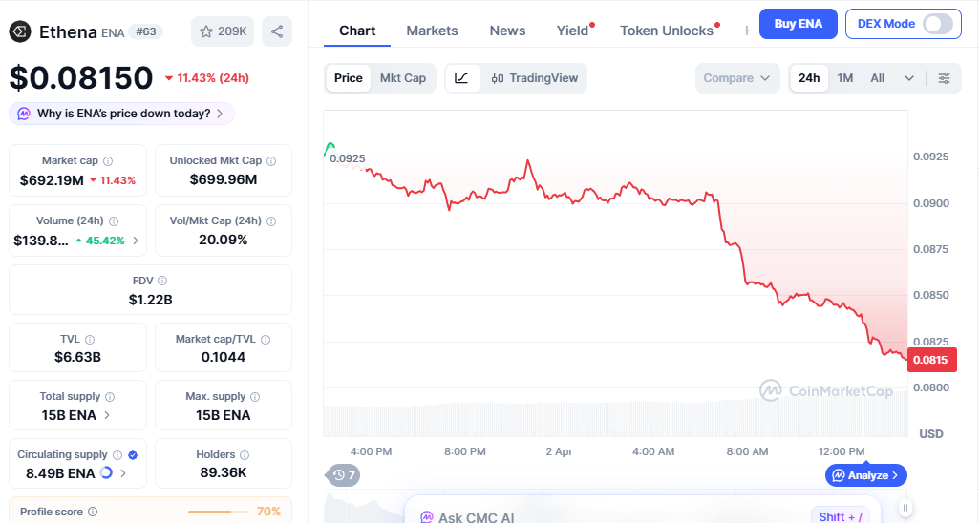980x523 pixels.
Task: Open 'Why is ENA's price down today?'
Action: (122, 114)
